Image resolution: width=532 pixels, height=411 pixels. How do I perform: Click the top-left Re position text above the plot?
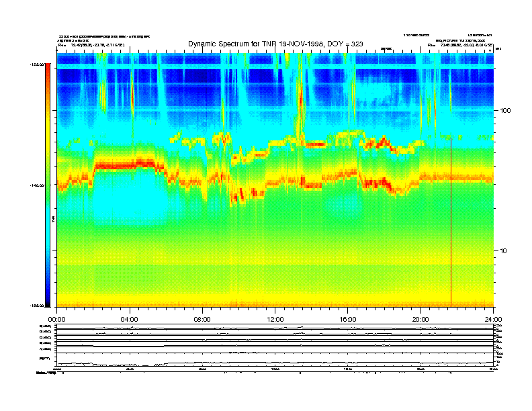[91, 45]
